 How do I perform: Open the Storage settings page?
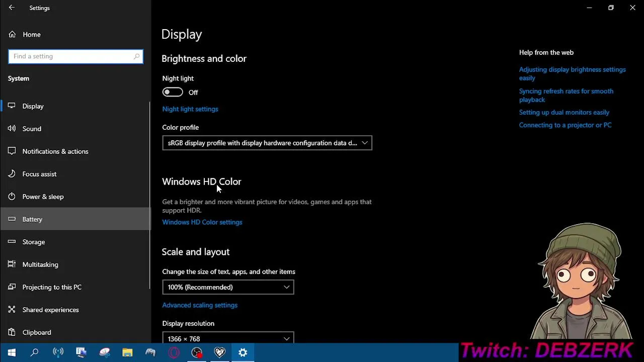[75, 242]
